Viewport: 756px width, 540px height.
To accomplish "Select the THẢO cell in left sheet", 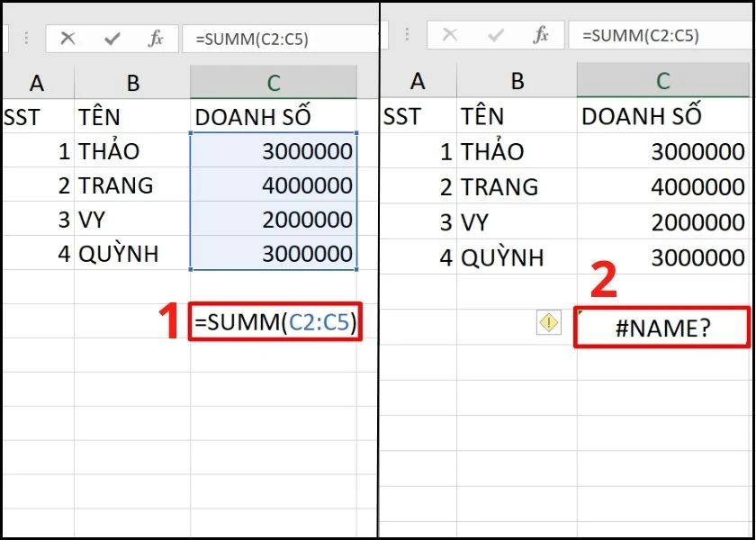I will click(x=132, y=151).
